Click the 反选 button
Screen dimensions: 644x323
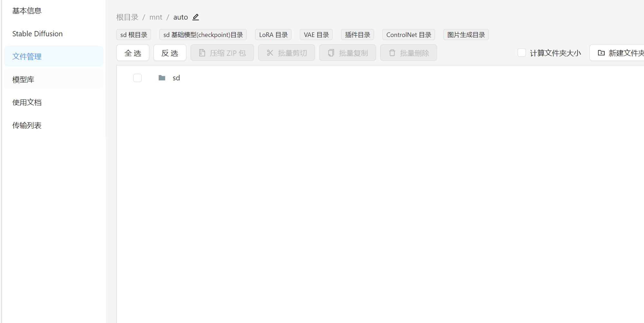pyautogui.click(x=170, y=53)
